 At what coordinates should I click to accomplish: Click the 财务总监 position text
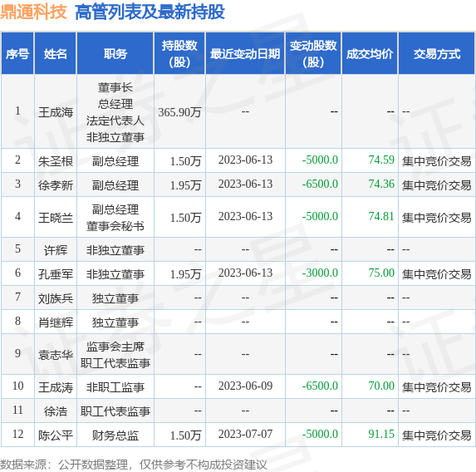point(115,435)
